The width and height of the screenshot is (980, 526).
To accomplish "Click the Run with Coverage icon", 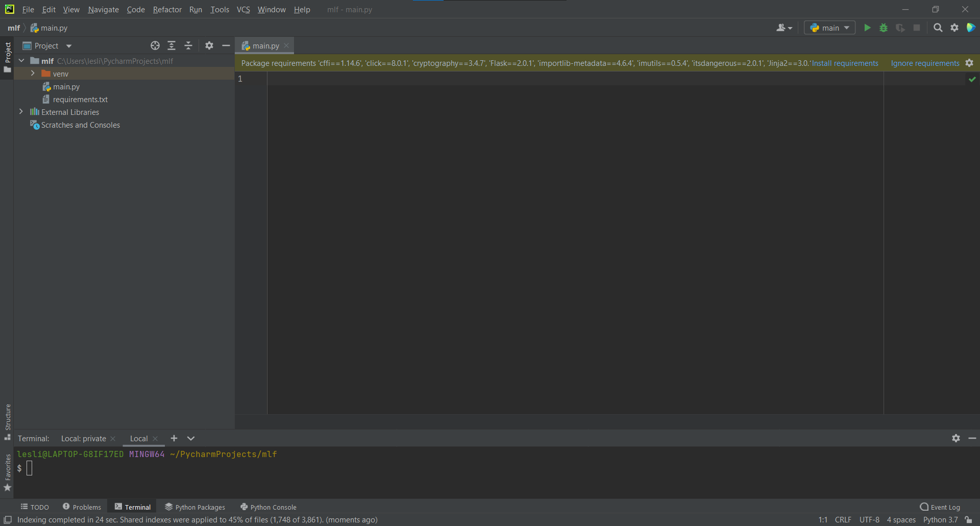I will (900, 28).
